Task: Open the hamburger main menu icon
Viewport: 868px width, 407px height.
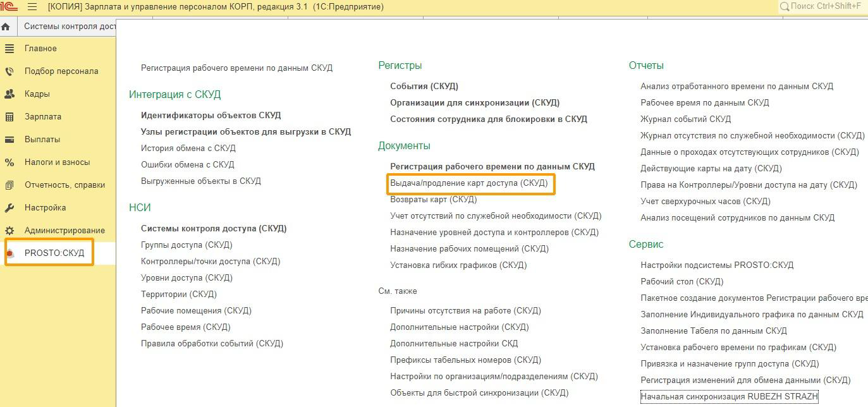Action: point(32,7)
